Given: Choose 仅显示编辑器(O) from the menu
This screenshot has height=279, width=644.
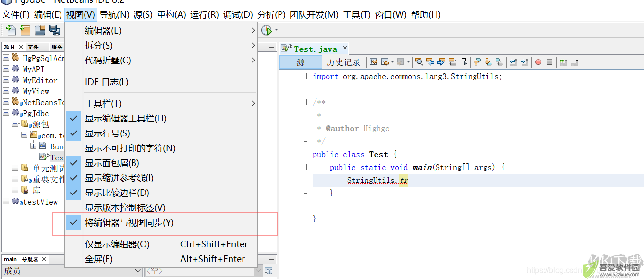Looking at the screenshot, I should click(x=161, y=244).
